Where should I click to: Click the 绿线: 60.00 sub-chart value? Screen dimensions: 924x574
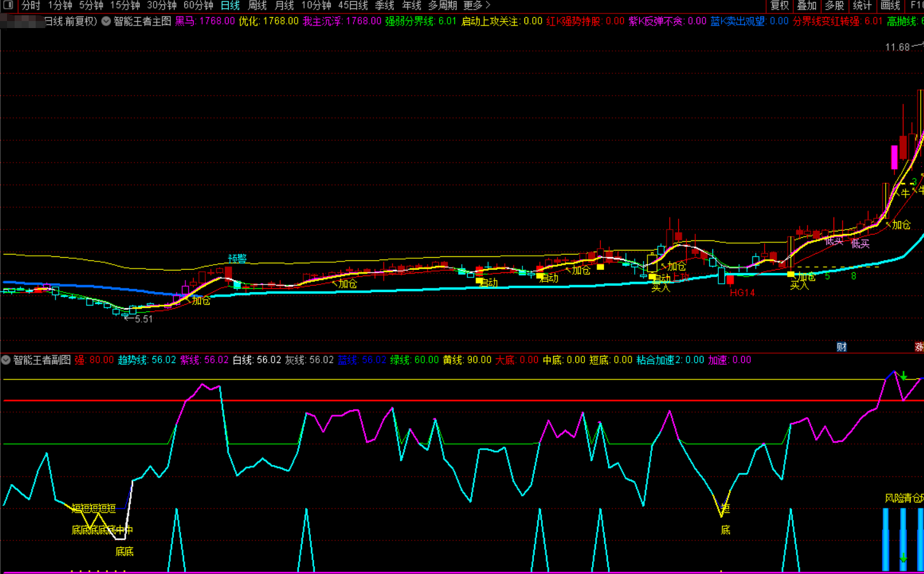(414, 360)
